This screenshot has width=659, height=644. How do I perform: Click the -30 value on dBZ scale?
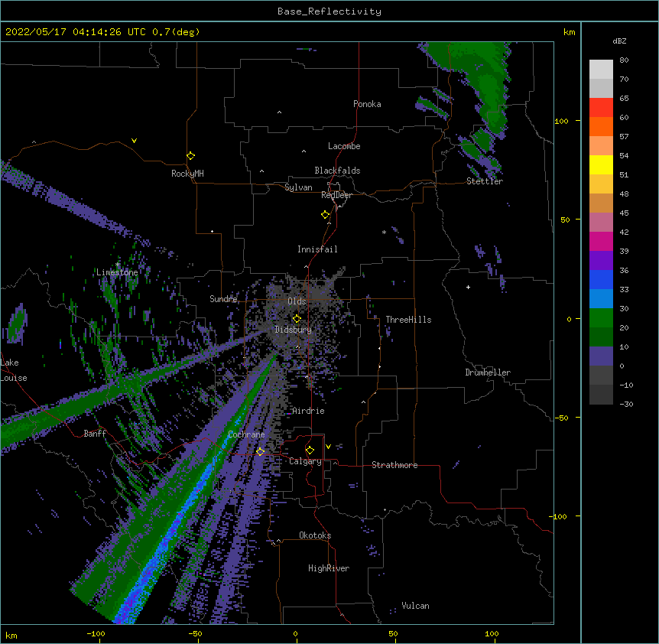click(626, 404)
